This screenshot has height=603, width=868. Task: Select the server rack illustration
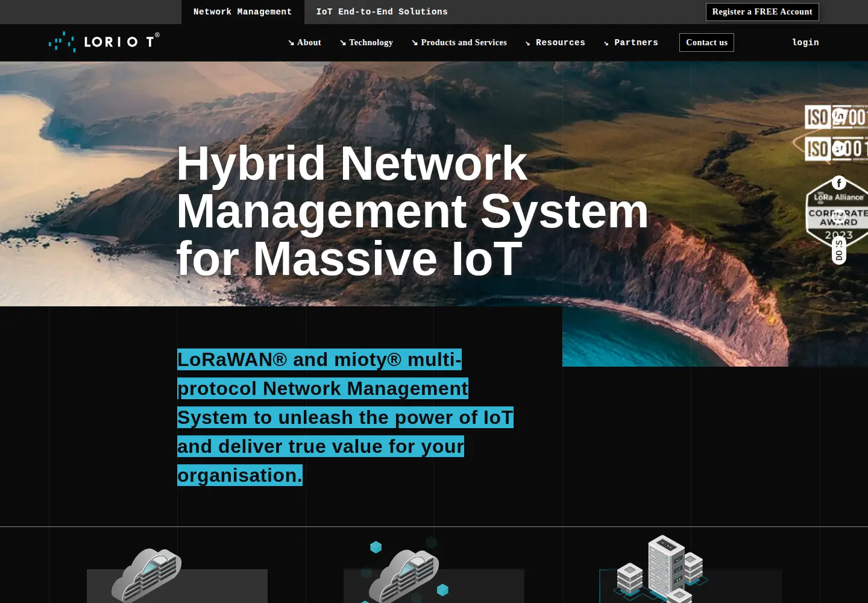point(661,569)
